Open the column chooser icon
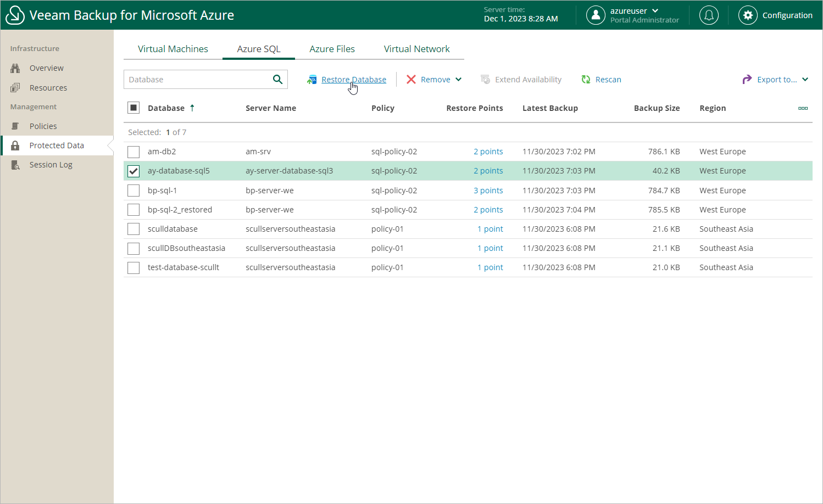The height and width of the screenshot is (504, 823). (x=803, y=108)
